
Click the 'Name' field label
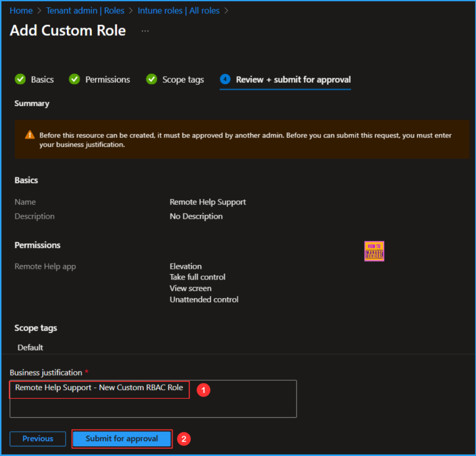click(25, 202)
